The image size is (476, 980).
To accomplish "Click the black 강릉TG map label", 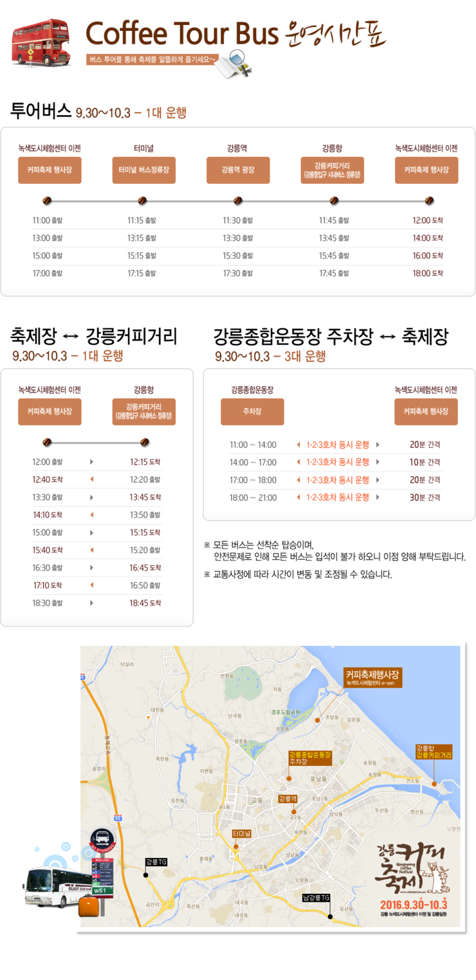I will click(x=156, y=862).
